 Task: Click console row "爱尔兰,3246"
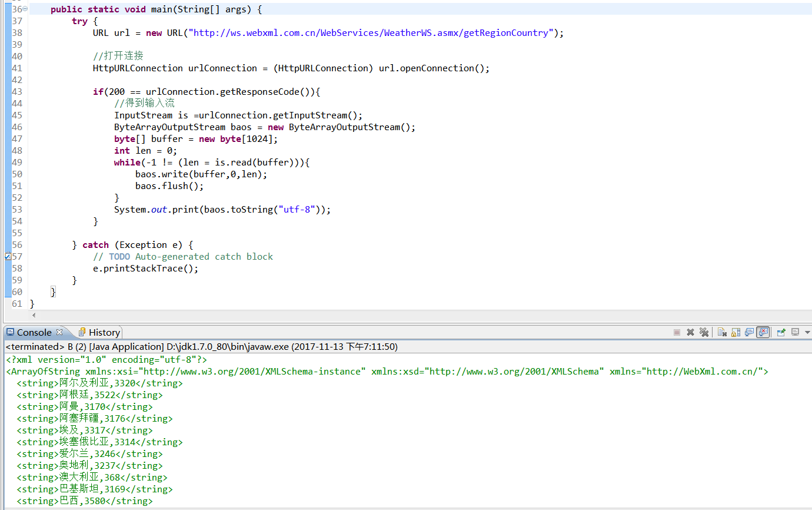[x=89, y=454]
